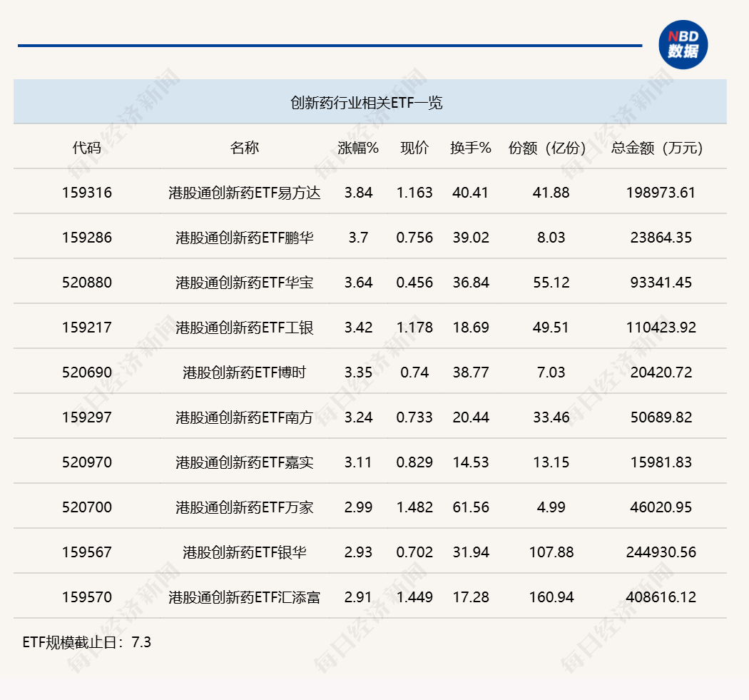Select the name 港股通创新药ETF万家
The width and height of the screenshot is (749, 700).
245,507
